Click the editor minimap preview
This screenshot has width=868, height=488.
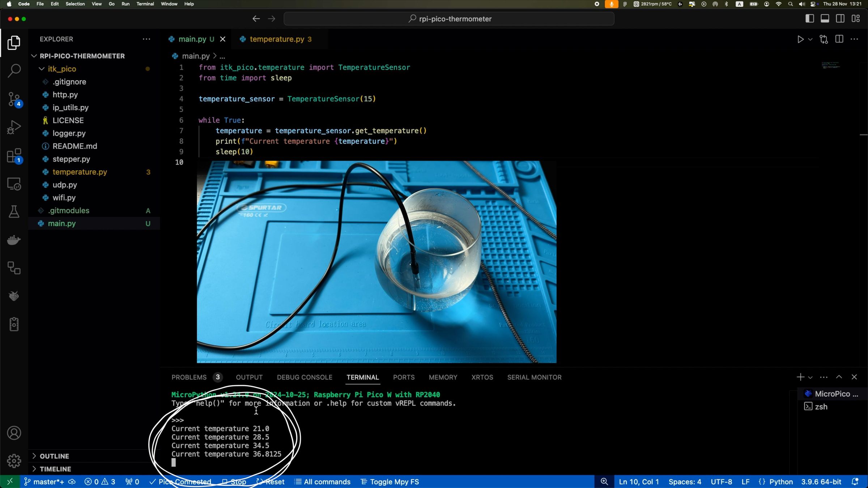tap(830, 65)
